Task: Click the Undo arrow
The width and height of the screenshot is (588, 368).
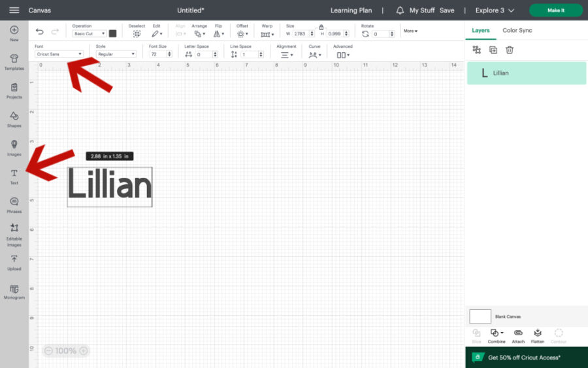Action: (40, 32)
